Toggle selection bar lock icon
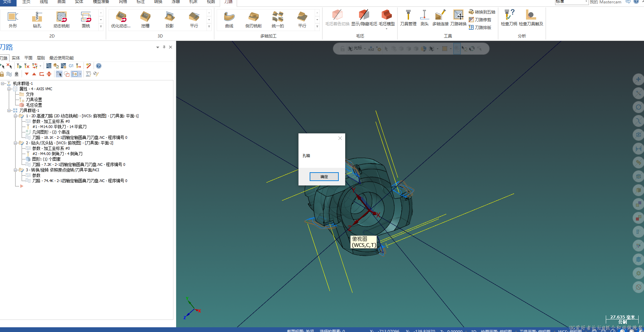 342,49
